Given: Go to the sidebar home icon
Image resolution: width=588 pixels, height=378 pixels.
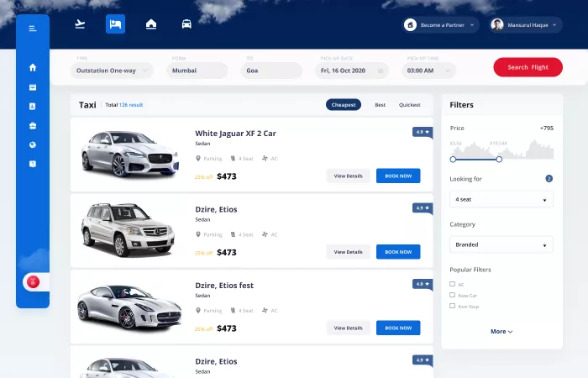Looking at the screenshot, I should (x=33, y=67).
